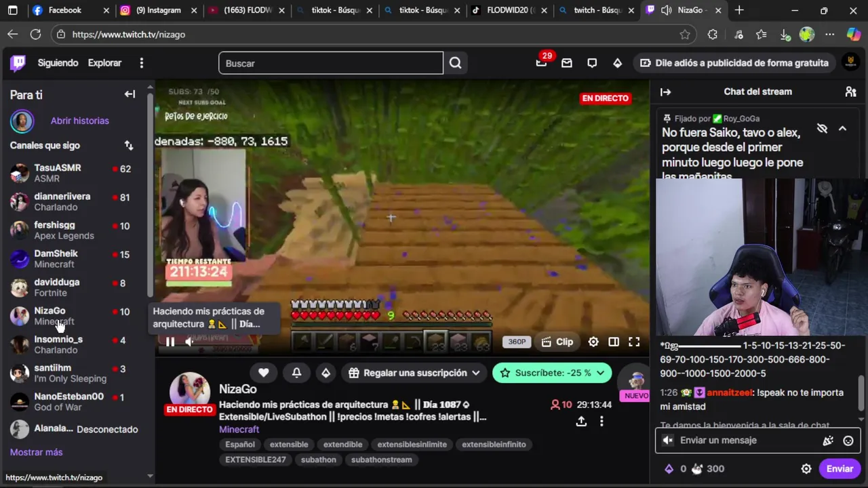Click the search magnifier button

(x=455, y=63)
